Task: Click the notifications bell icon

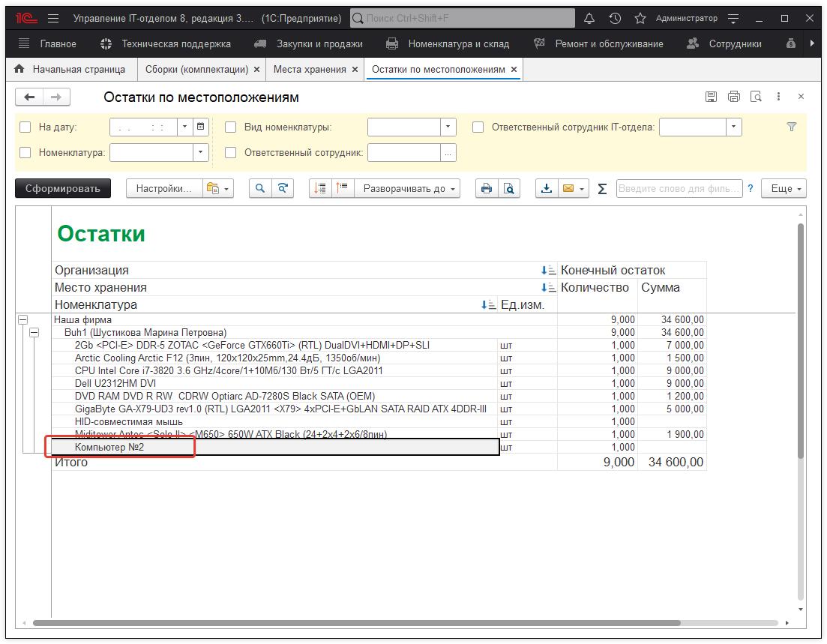Action: (x=589, y=18)
